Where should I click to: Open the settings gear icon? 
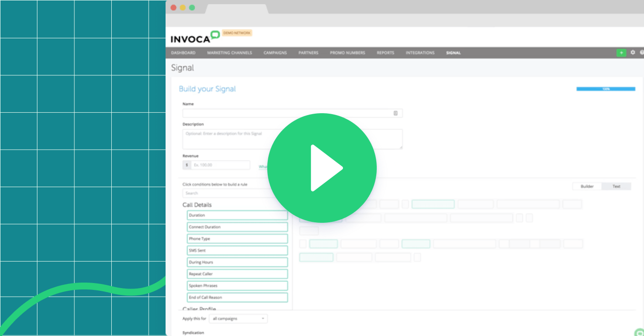click(x=633, y=52)
